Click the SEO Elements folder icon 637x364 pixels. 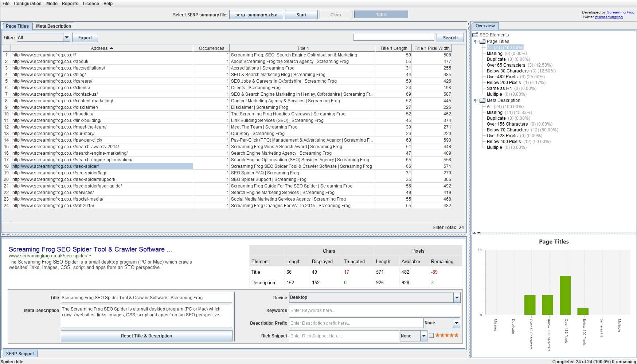click(x=475, y=35)
